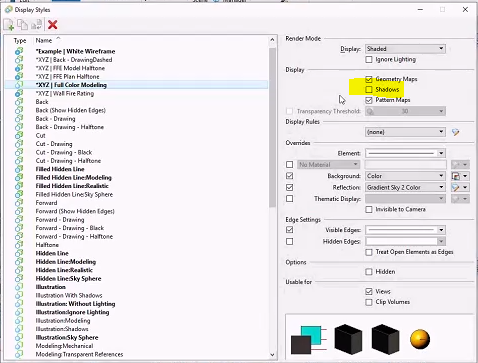The image size is (478, 363).
Task: Select Back (Show Hidden Edges) style
Action: pyautogui.click(x=70, y=110)
